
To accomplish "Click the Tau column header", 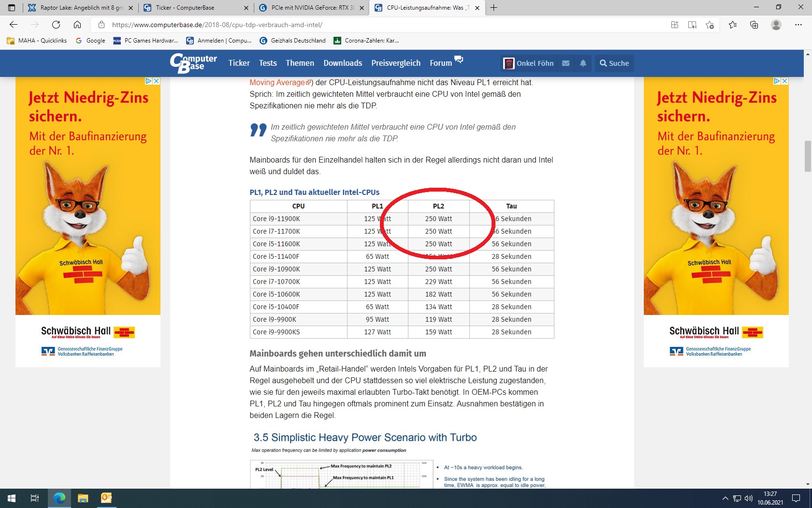I will 511,206.
